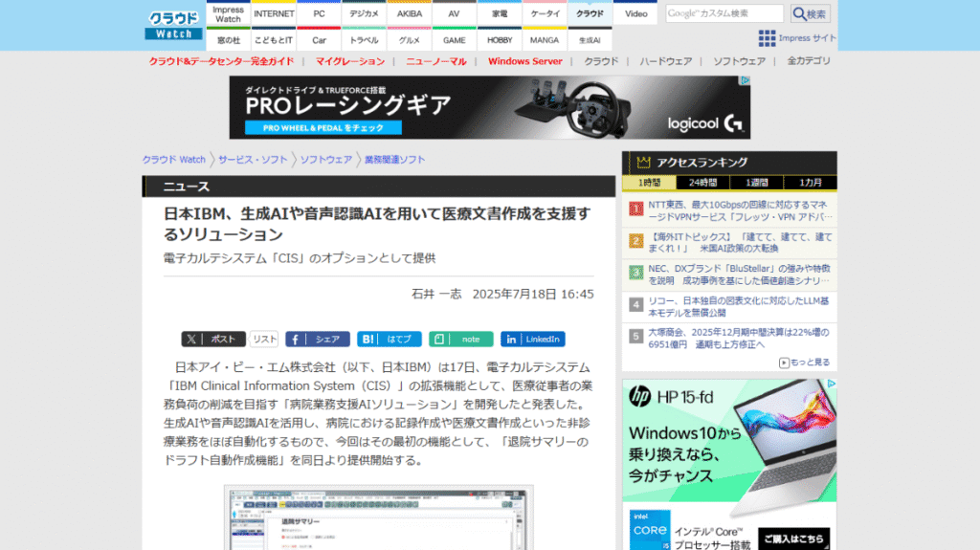Open the HOBBY site tab

(500, 40)
